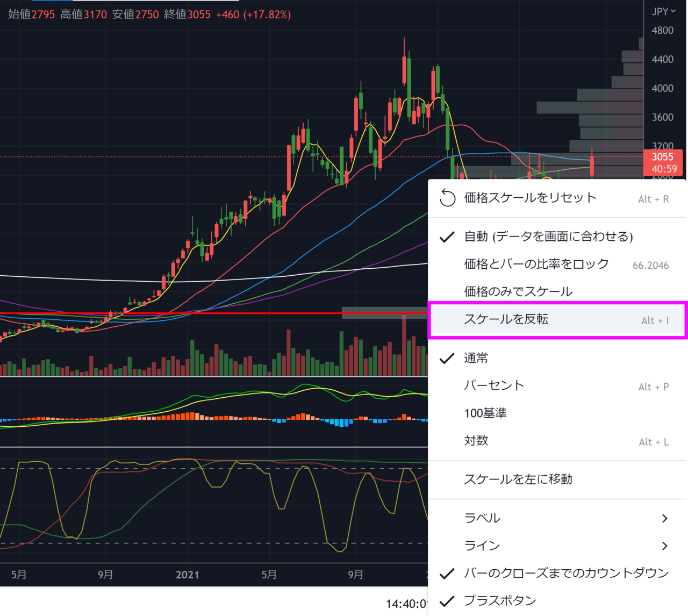Click the 4000 price scale label
The width and height of the screenshot is (688, 616).
tap(662, 88)
